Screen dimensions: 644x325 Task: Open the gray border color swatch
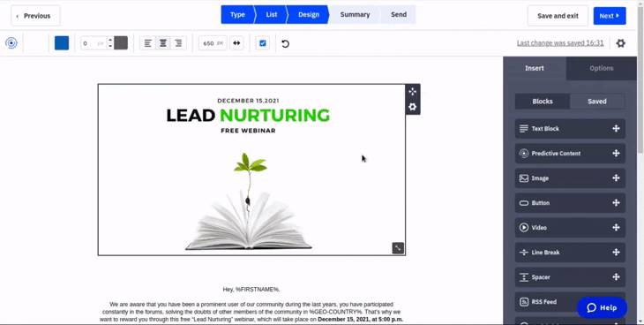(x=121, y=42)
